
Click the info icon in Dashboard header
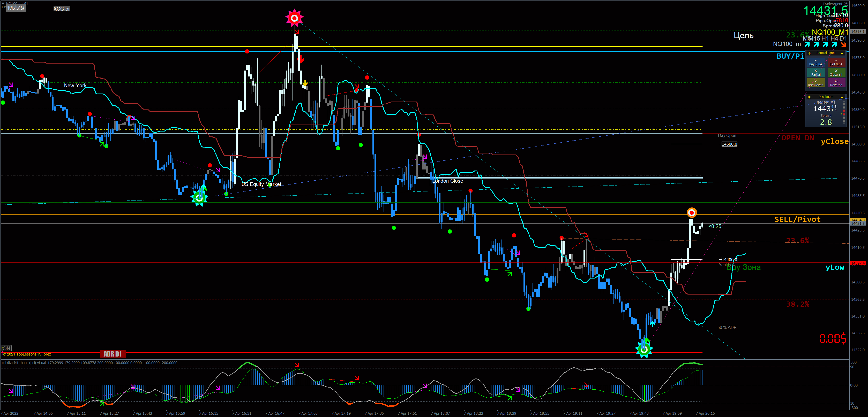[809, 97]
